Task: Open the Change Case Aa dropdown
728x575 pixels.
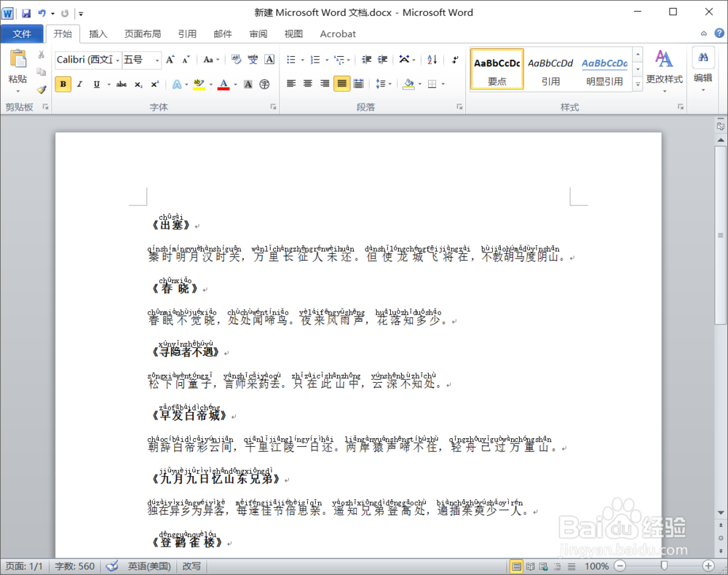Action: 212,60
